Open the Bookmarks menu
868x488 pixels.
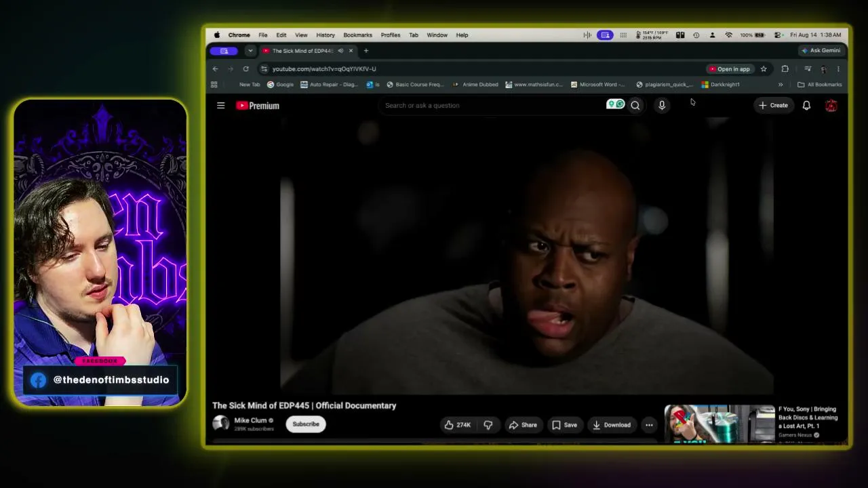(x=357, y=35)
